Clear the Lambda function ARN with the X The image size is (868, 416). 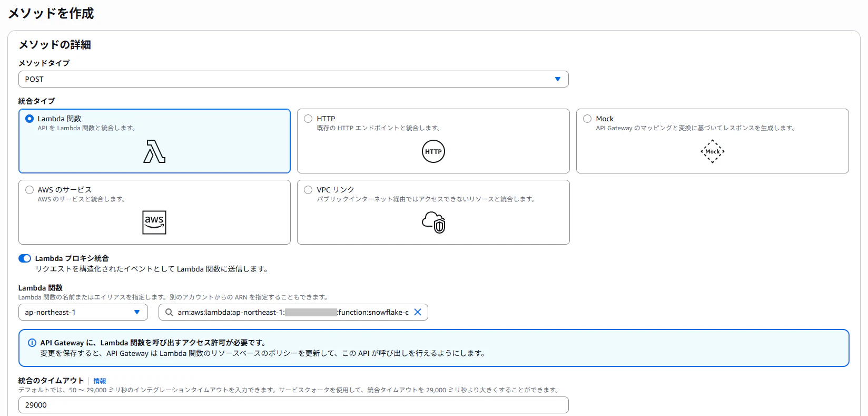418,312
